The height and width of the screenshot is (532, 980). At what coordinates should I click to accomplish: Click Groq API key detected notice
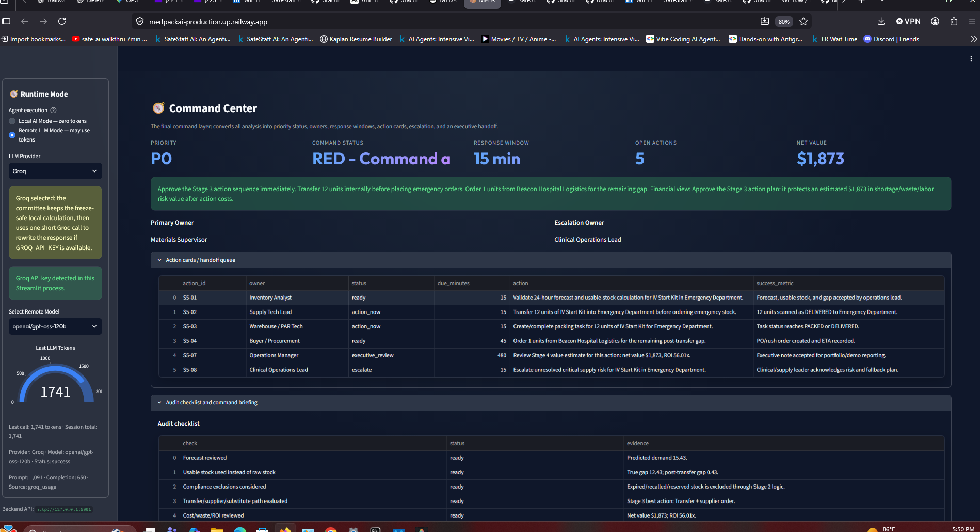point(55,283)
